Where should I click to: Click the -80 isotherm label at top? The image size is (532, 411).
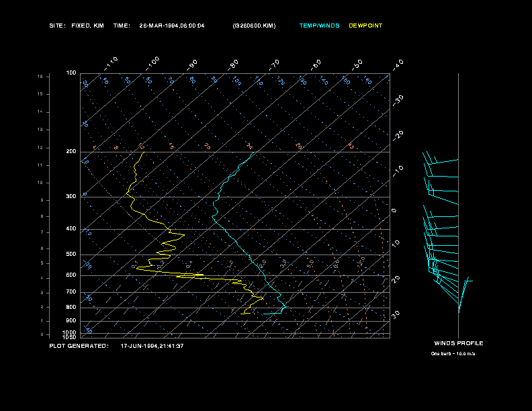(233, 64)
